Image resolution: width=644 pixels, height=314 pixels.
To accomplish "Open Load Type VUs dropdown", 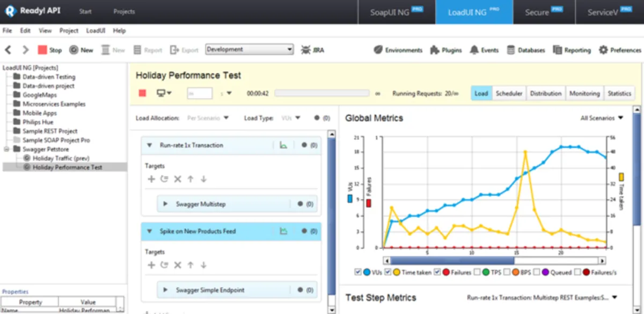I will pyautogui.click(x=291, y=118).
